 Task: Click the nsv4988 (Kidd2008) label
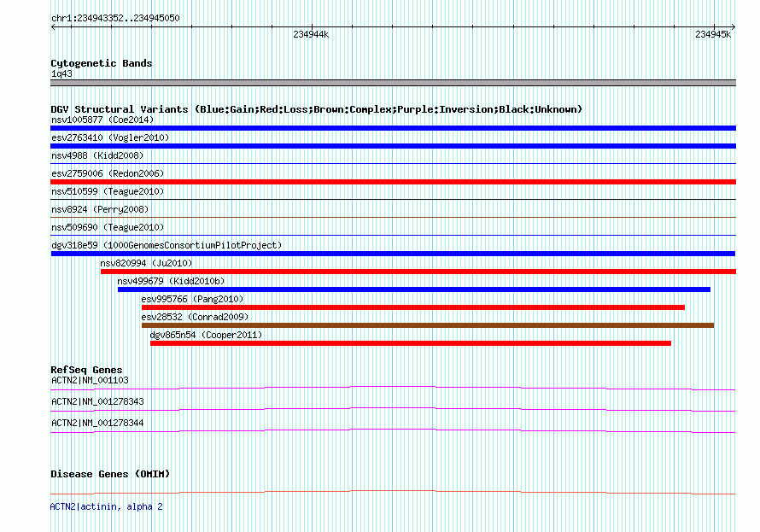click(x=97, y=155)
